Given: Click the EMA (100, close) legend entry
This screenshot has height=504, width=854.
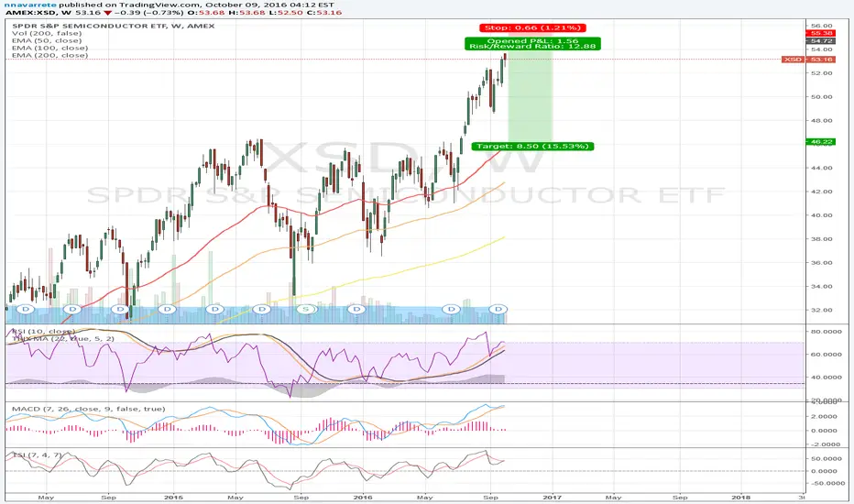Looking at the screenshot, I should pyautogui.click(x=49, y=48).
